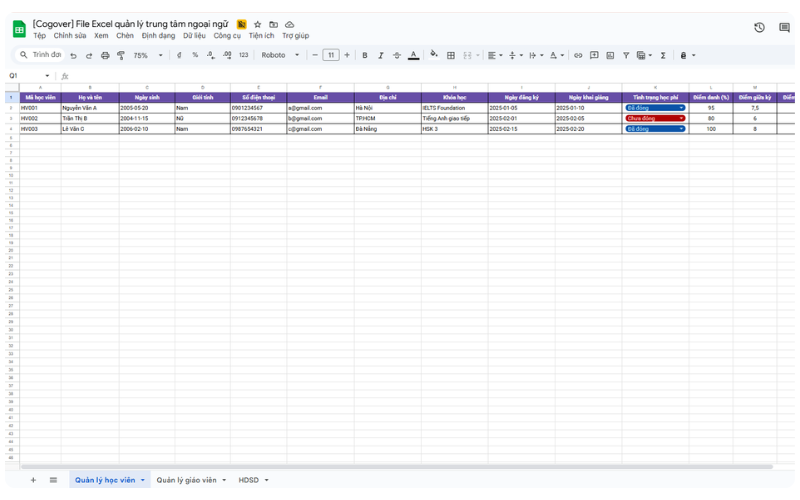Click the insert link icon
800x500 pixels.
(578, 56)
